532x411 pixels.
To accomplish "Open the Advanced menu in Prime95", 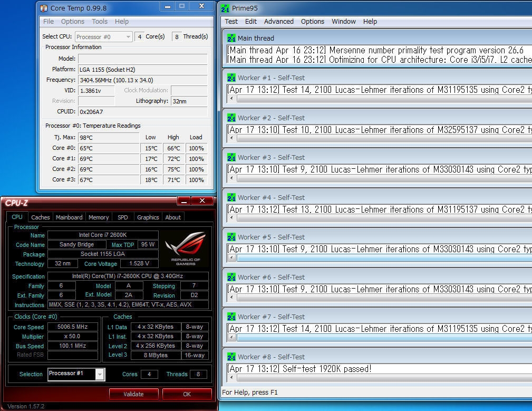I will tap(278, 22).
